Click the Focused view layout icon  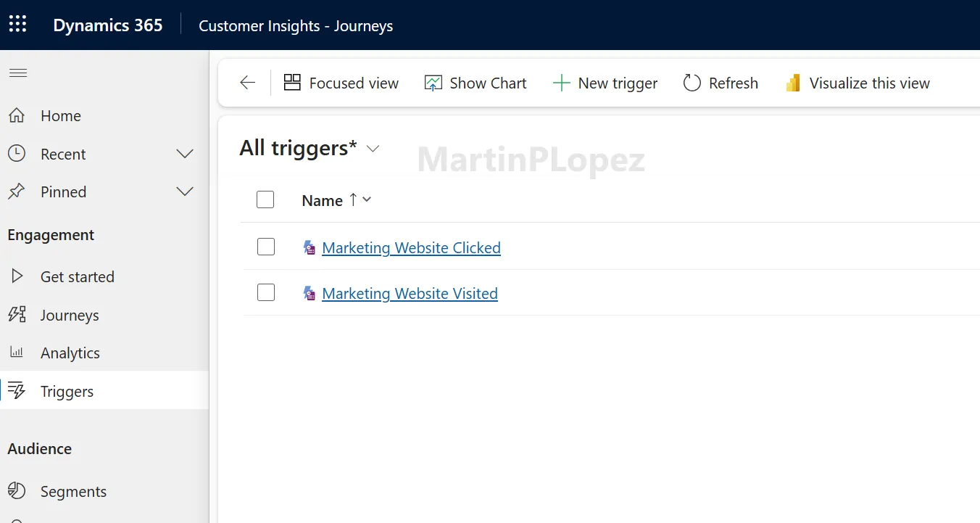pos(292,83)
